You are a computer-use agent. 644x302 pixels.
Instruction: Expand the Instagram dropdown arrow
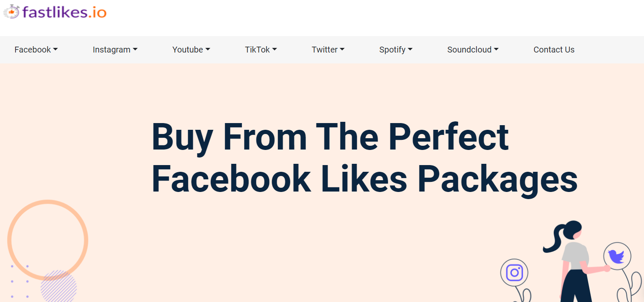click(x=135, y=50)
